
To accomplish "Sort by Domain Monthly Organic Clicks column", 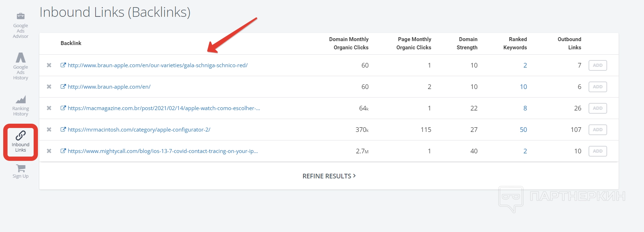I will (349, 43).
